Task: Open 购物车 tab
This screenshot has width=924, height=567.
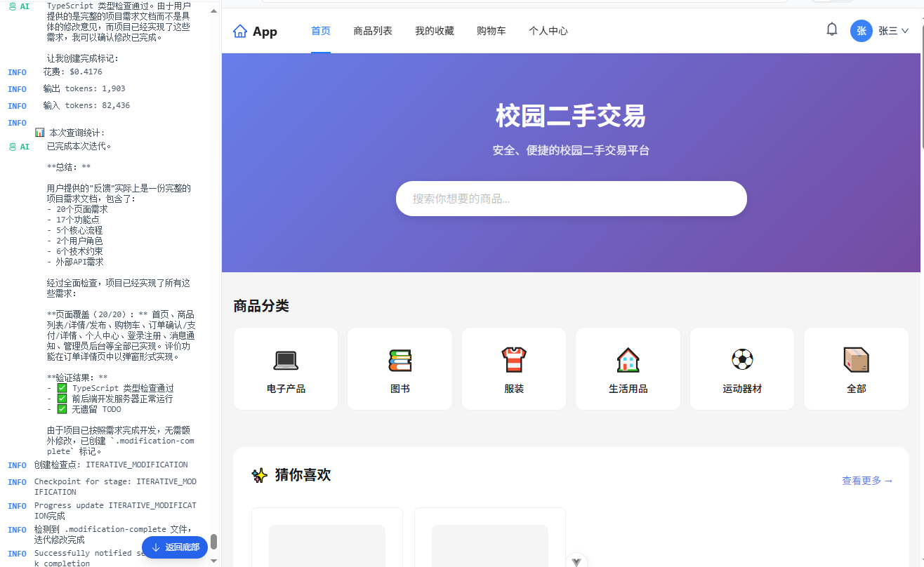Action: pos(491,31)
